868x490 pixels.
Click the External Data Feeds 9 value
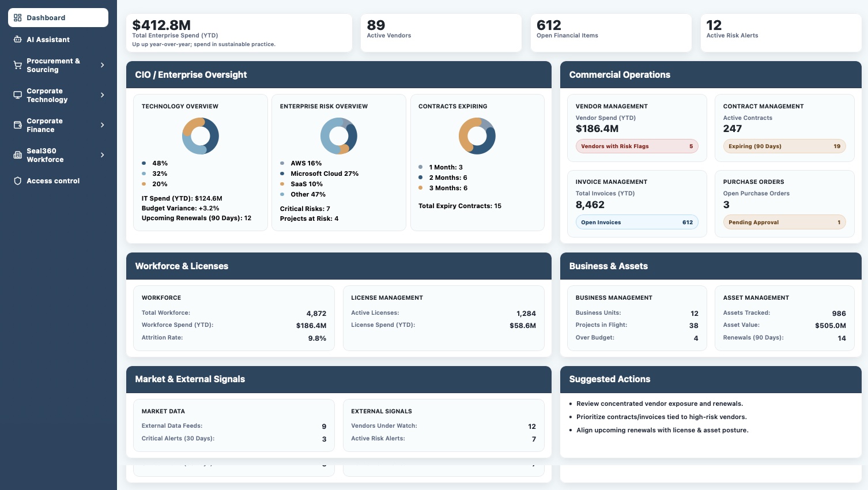tap(324, 427)
